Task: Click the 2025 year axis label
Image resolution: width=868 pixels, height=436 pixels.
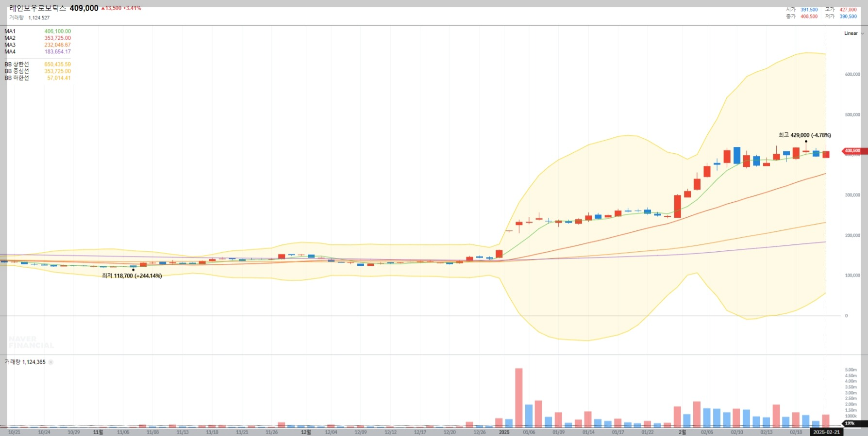Action: (504, 432)
